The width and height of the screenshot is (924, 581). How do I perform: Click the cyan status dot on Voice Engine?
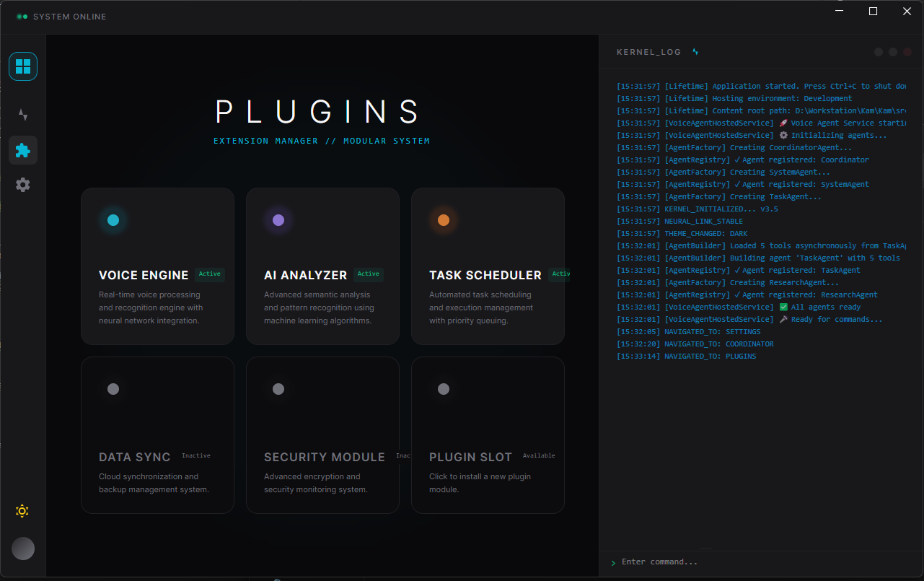[113, 220]
